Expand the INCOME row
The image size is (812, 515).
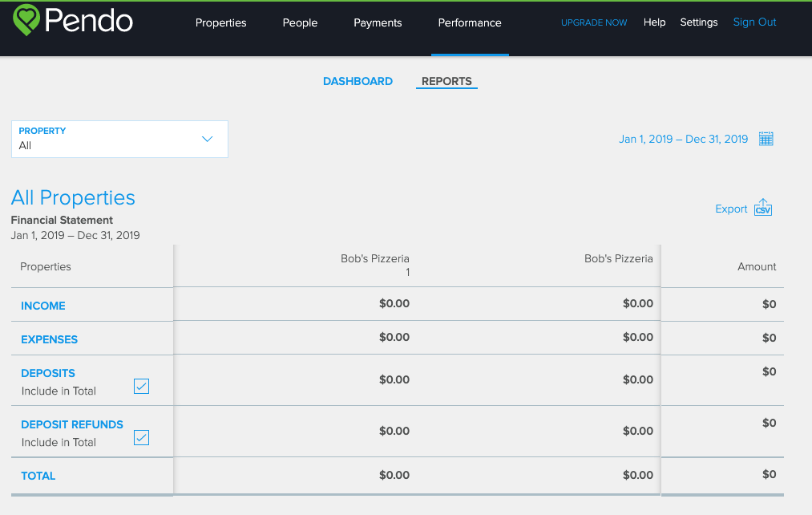43,306
